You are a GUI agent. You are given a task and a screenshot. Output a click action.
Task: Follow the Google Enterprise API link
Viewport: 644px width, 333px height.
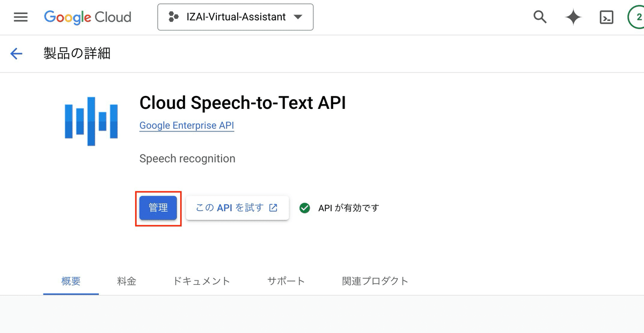186,125
